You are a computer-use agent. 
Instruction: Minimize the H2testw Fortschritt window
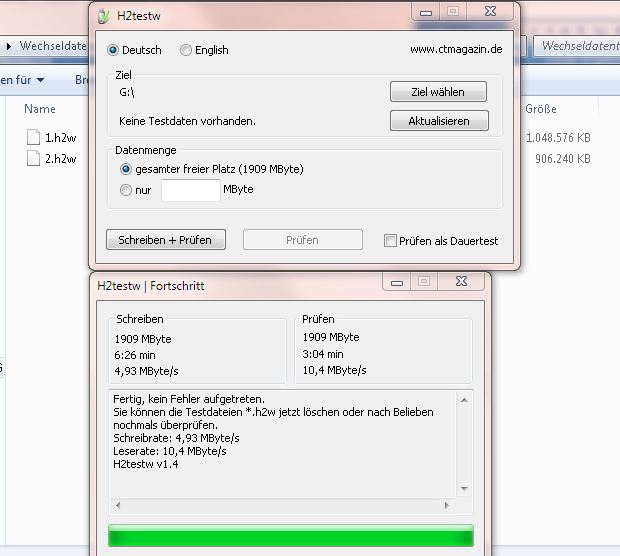pyautogui.click(x=397, y=282)
